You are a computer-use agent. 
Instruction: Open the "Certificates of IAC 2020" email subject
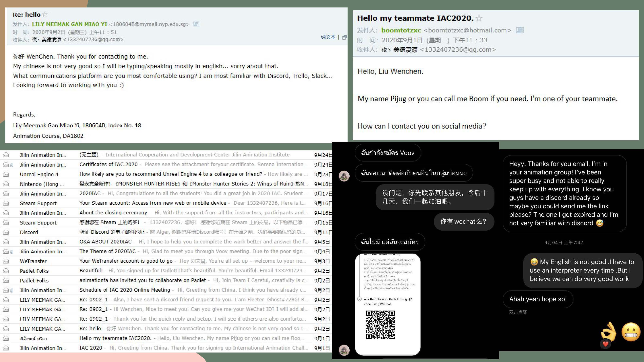(109, 164)
